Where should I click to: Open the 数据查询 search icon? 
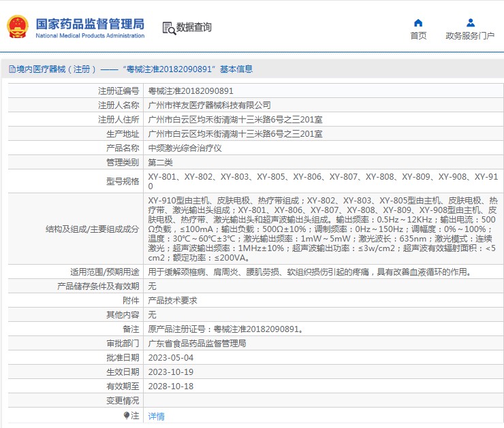(169, 29)
